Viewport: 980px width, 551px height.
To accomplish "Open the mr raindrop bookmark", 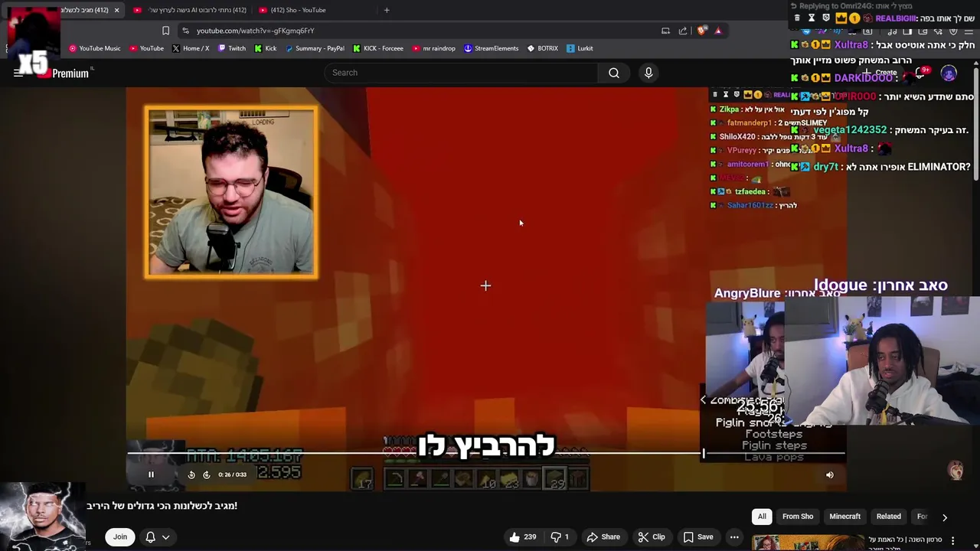I will click(x=433, y=48).
